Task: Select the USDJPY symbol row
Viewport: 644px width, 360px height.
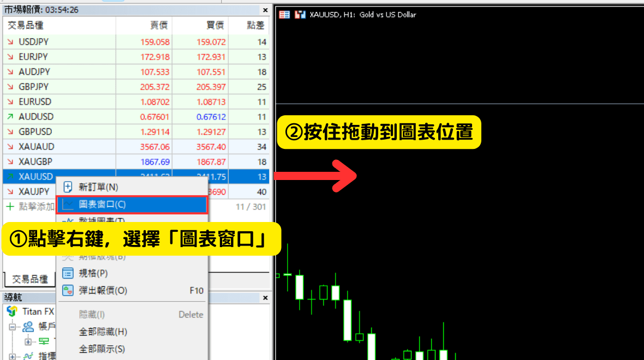Action: [33, 42]
